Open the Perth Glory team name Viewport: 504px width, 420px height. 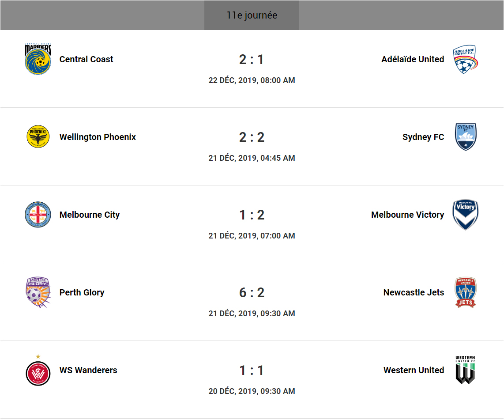(x=82, y=292)
